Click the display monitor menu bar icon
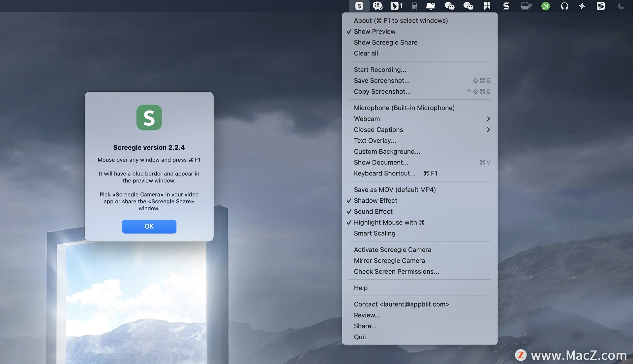 (431, 6)
